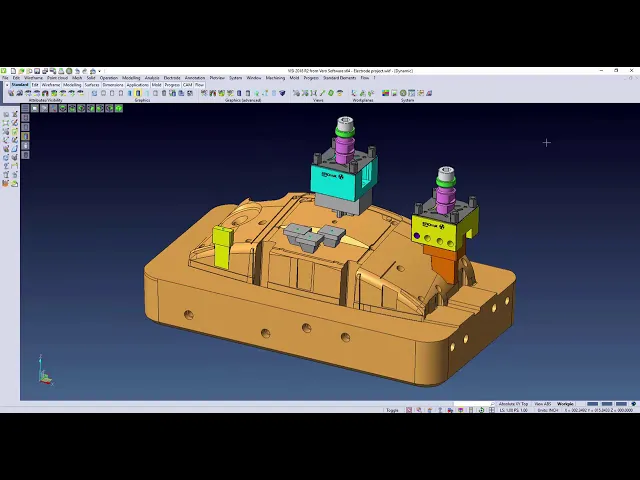Click the Units: INCH status entry
Image resolution: width=640 pixels, height=480 pixels.
tap(547, 410)
